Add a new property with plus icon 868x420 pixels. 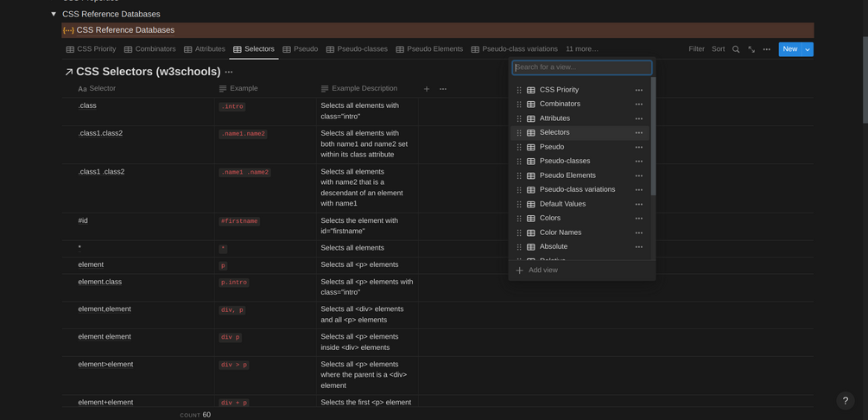(x=427, y=89)
